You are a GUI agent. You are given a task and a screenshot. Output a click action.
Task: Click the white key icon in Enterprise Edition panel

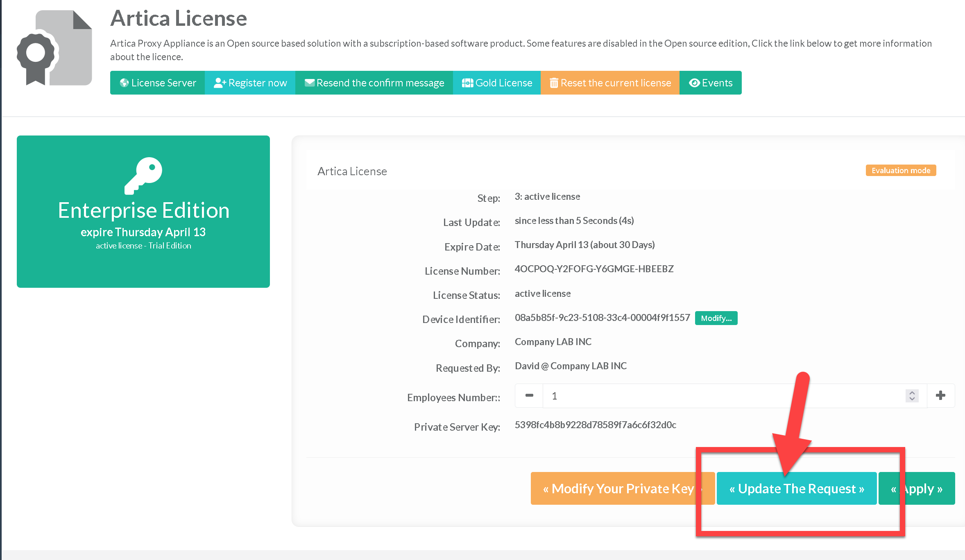coord(143,175)
